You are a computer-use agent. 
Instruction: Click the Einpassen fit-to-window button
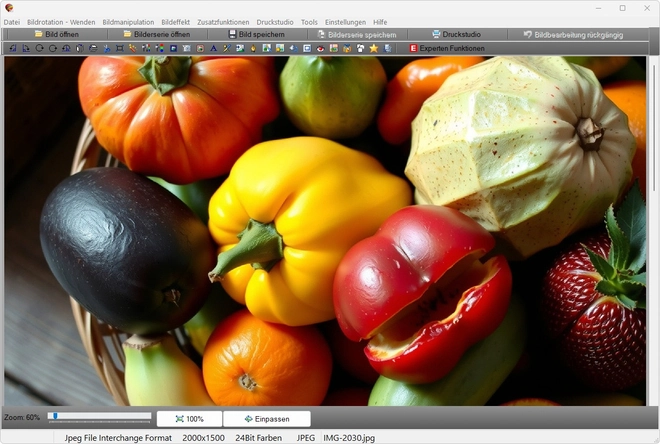pos(266,419)
